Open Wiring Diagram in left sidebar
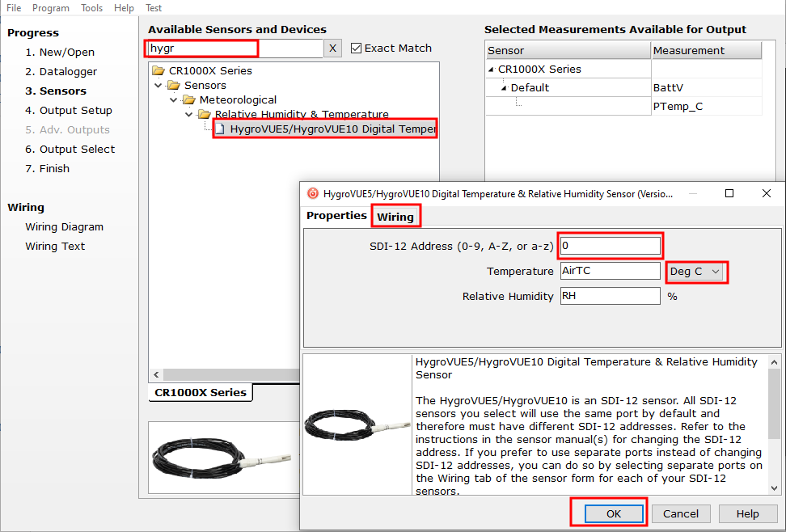Image resolution: width=786 pixels, height=532 pixels. 64,227
